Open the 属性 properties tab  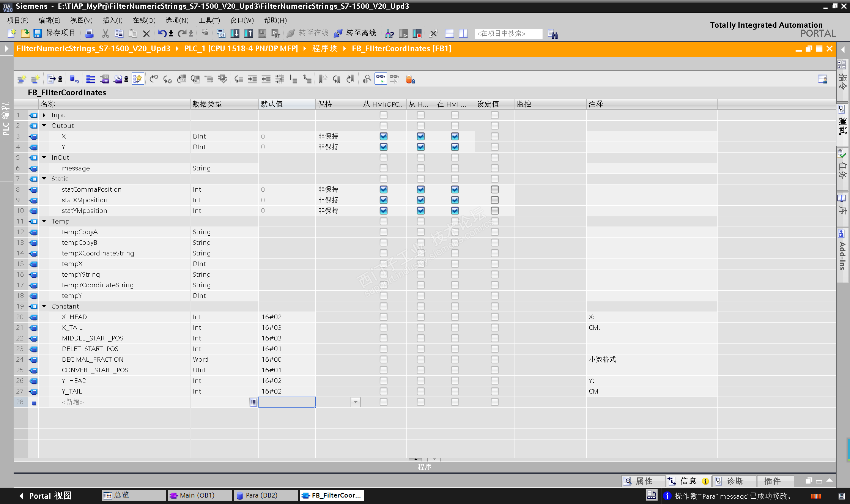644,481
